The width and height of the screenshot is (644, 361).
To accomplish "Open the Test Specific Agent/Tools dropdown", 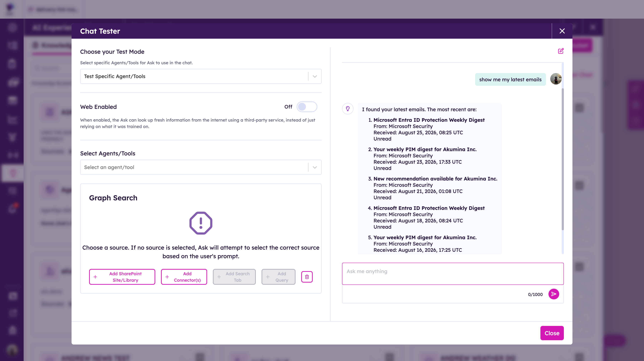I will click(x=201, y=76).
